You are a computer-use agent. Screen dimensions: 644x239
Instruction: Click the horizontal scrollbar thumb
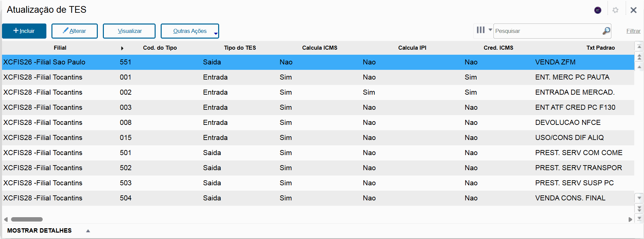click(27, 220)
